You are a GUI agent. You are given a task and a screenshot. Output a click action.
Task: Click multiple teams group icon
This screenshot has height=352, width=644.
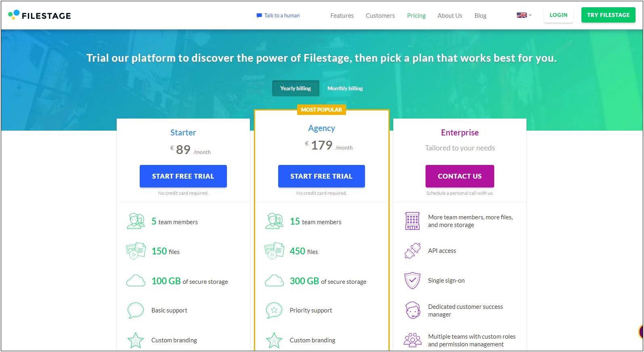click(x=412, y=340)
